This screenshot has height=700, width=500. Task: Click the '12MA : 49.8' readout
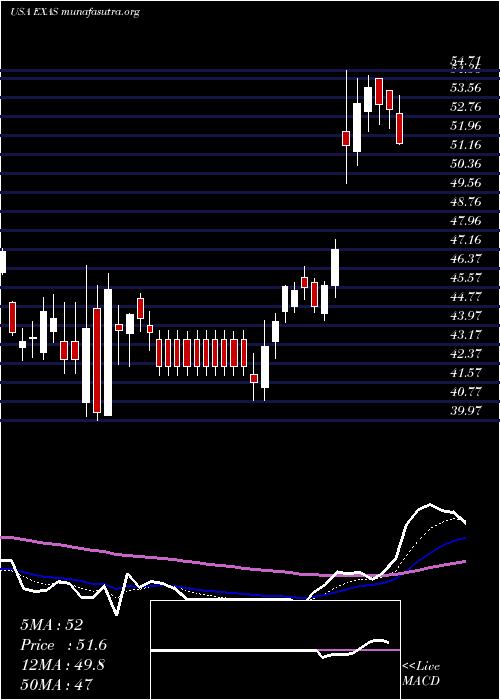(x=62, y=665)
